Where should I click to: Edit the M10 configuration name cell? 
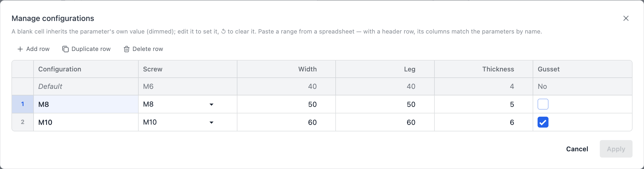tap(86, 122)
